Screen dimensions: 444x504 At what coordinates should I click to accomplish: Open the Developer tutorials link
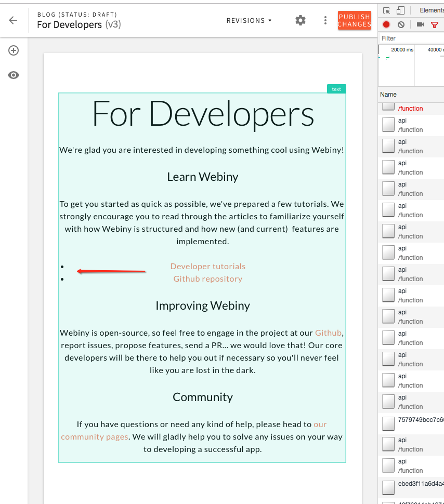(x=207, y=266)
